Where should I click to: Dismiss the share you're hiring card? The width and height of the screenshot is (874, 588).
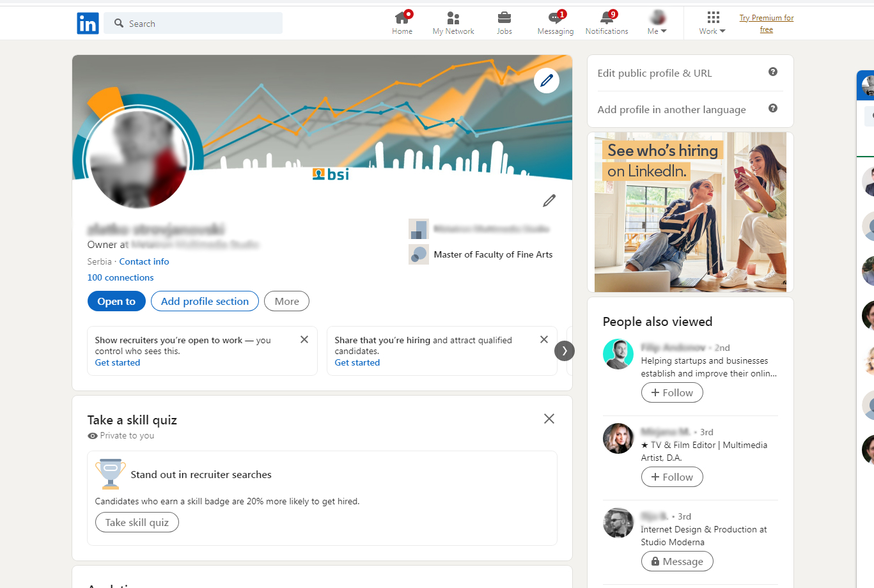tap(544, 339)
